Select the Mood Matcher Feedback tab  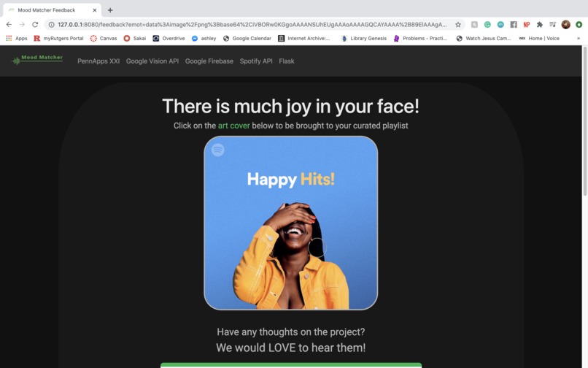52,10
